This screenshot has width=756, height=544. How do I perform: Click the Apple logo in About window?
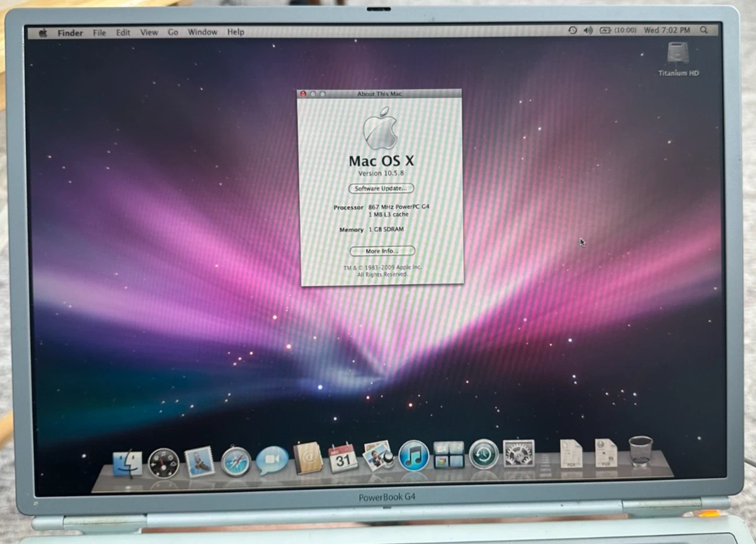tap(381, 128)
